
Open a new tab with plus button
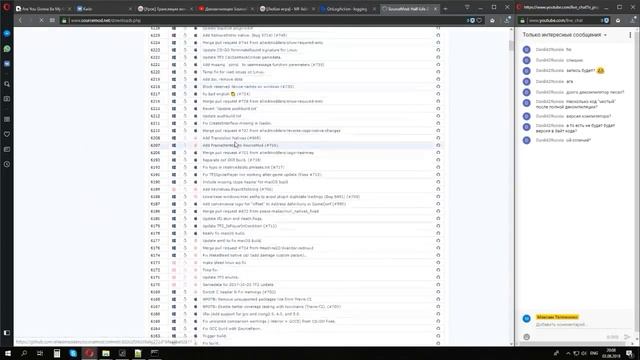445,9
